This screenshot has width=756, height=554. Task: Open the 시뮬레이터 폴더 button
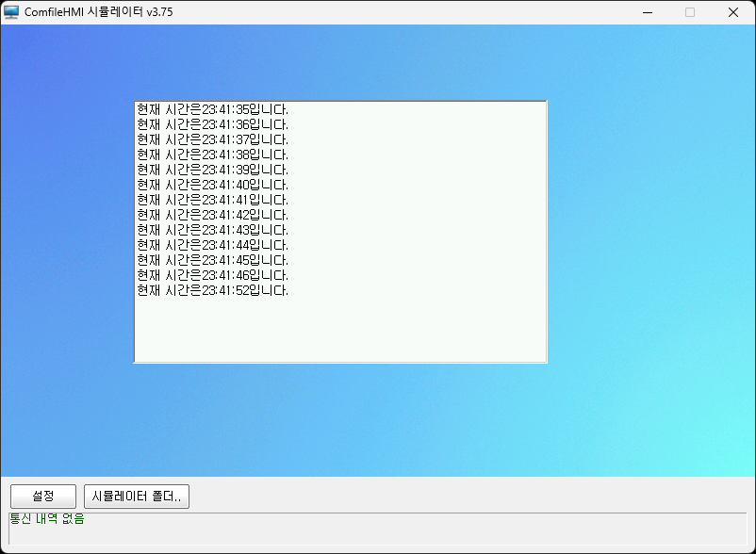(x=137, y=497)
